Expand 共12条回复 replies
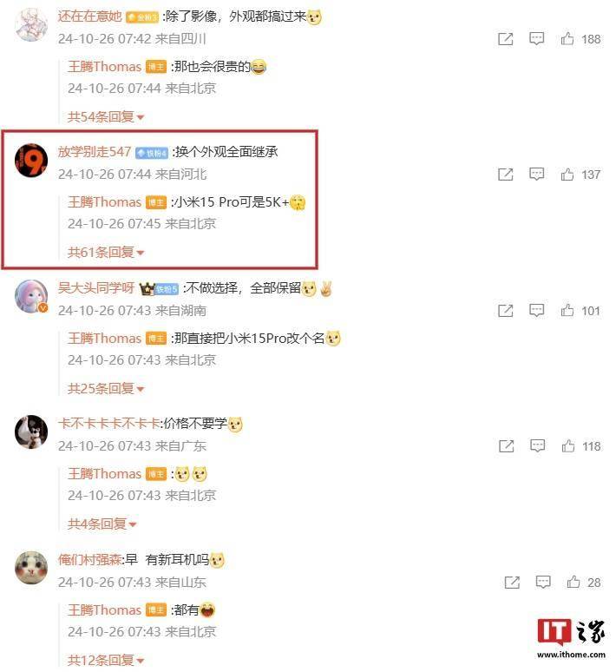Image resolution: width=616 pixels, height=672 pixels. 106,660
